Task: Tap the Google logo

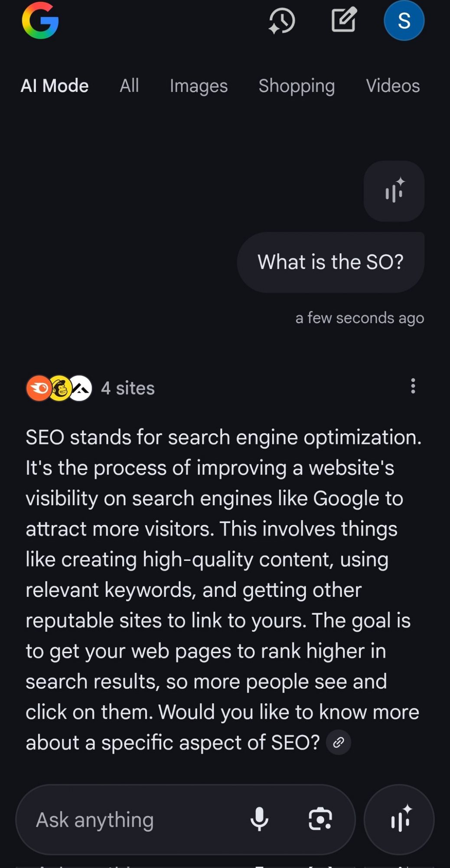Action: pos(40,20)
